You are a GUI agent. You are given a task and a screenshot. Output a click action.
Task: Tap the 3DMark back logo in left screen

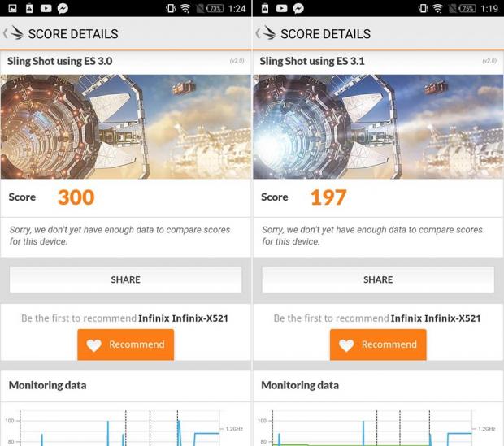click(x=14, y=34)
